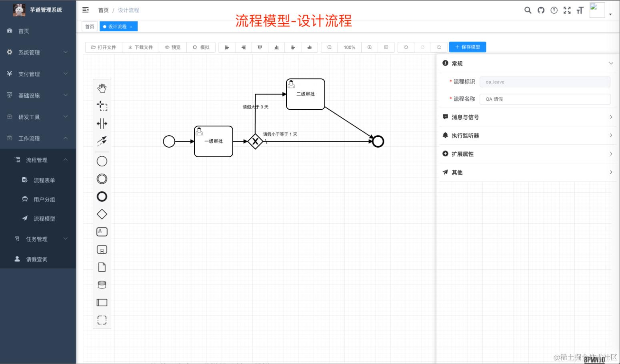Undo the last diagram change
This screenshot has height=364, width=620.
[406, 47]
